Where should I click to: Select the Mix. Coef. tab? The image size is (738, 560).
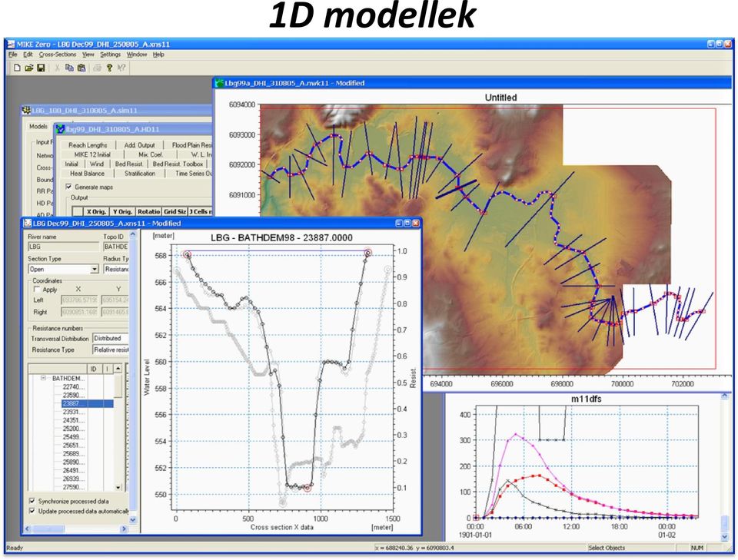[x=151, y=154]
